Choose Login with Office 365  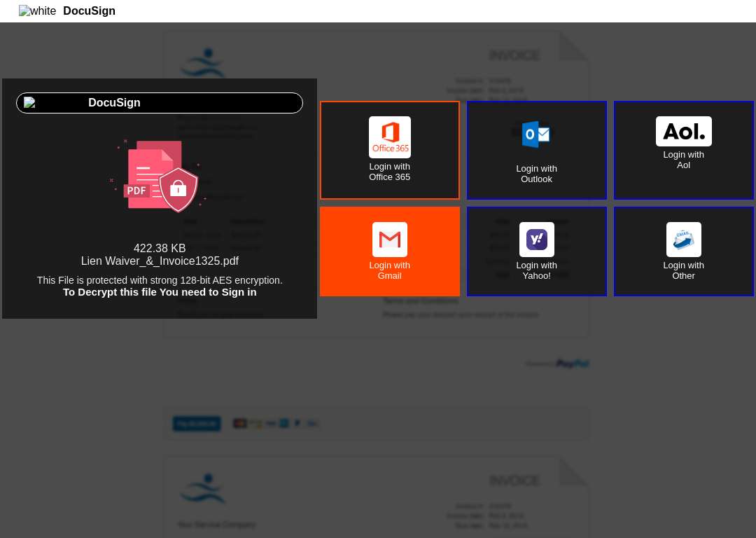coord(390,150)
